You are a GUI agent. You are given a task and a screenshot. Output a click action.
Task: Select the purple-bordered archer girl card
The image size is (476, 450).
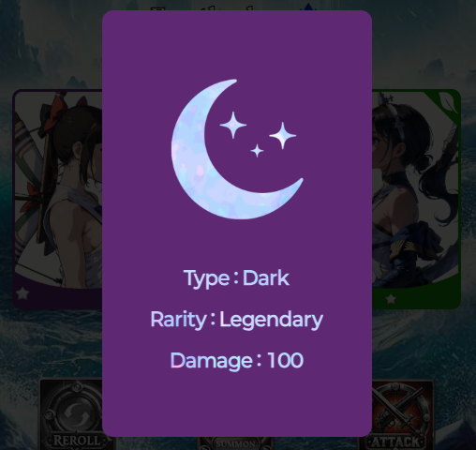57,199
